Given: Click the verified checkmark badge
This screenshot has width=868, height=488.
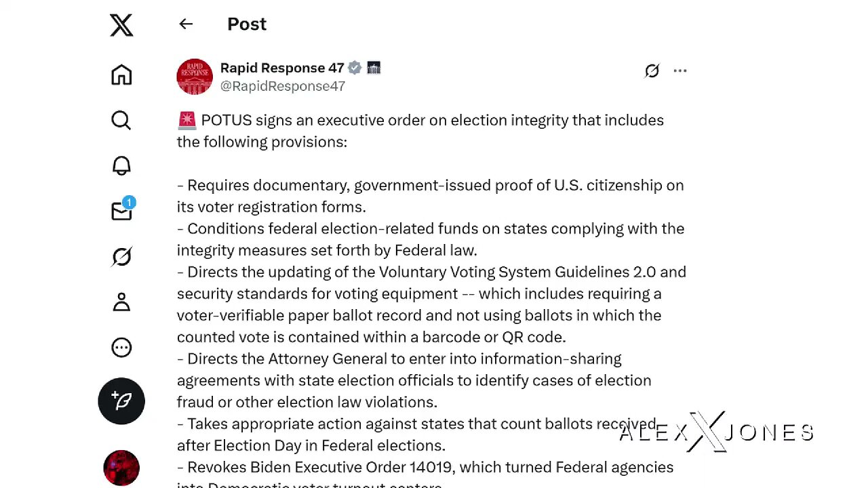Looking at the screenshot, I should [x=355, y=68].
